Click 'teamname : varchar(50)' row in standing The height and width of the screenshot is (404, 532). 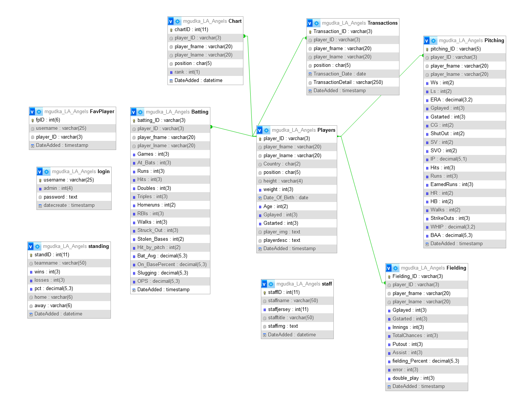69,263
